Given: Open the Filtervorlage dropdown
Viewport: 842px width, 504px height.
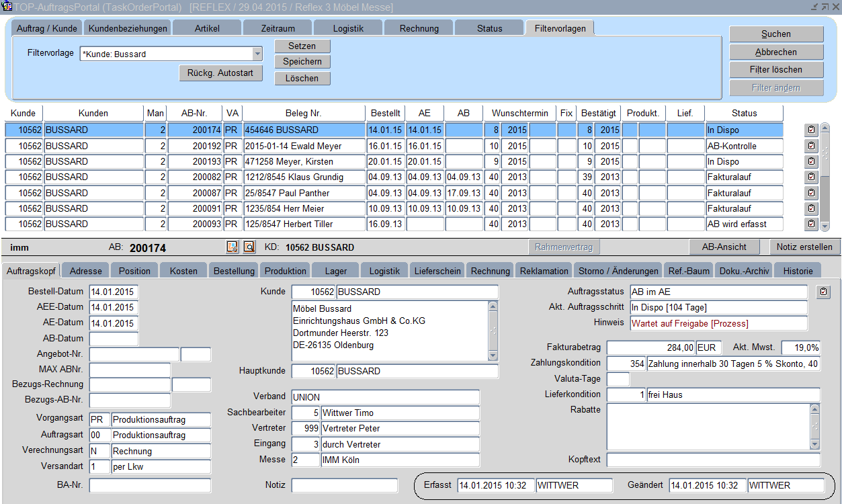Looking at the screenshot, I should (x=257, y=54).
